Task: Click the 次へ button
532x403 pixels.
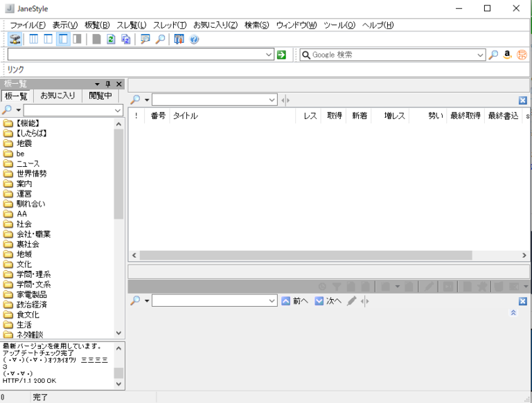Action: (328, 301)
